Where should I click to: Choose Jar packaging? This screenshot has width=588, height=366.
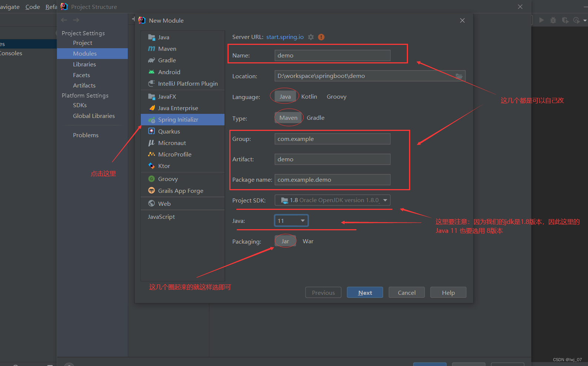285,241
